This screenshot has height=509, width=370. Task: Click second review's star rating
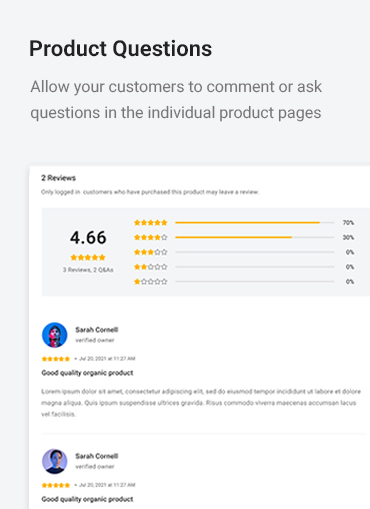point(56,485)
